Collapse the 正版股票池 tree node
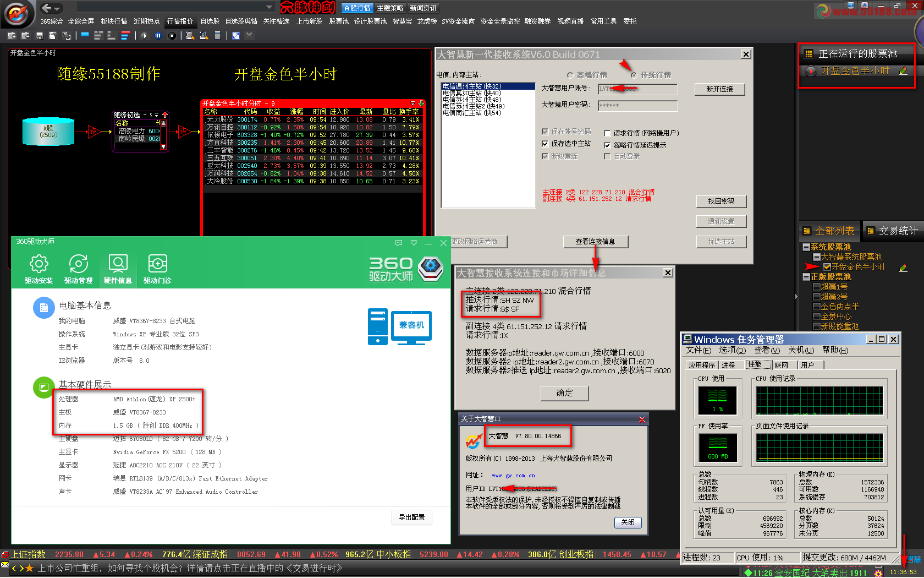Viewport: 924px width, 578px height. pos(806,277)
